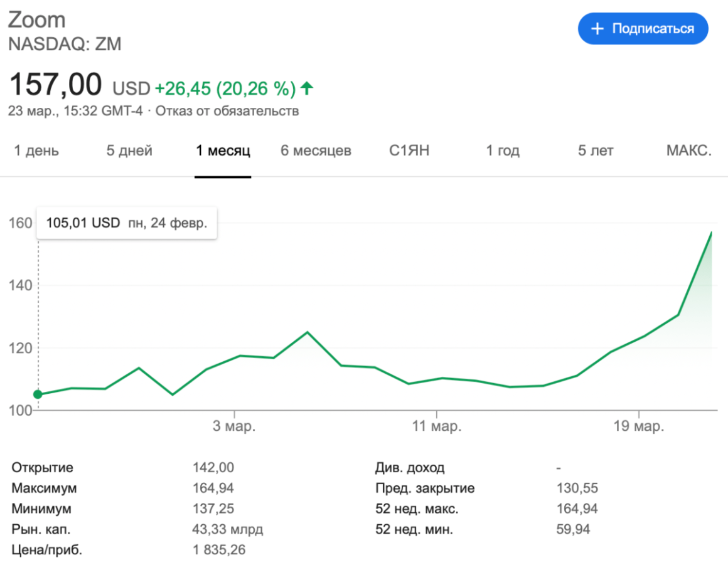Image resolution: width=728 pixels, height=575 pixels.
Task: Click the Минимум value 137,25
Action: tap(213, 509)
